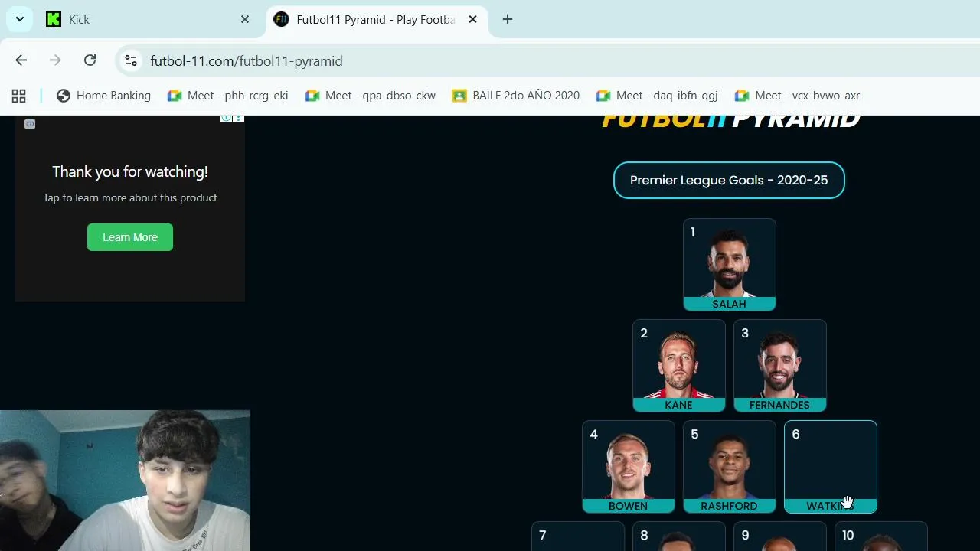The height and width of the screenshot is (551, 980).
Task: Go forward one page in browser history
Action: click(55, 60)
